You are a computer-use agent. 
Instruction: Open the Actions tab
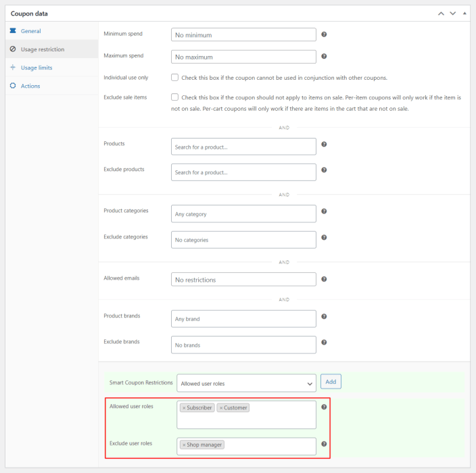pyautogui.click(x=30, y=86)
